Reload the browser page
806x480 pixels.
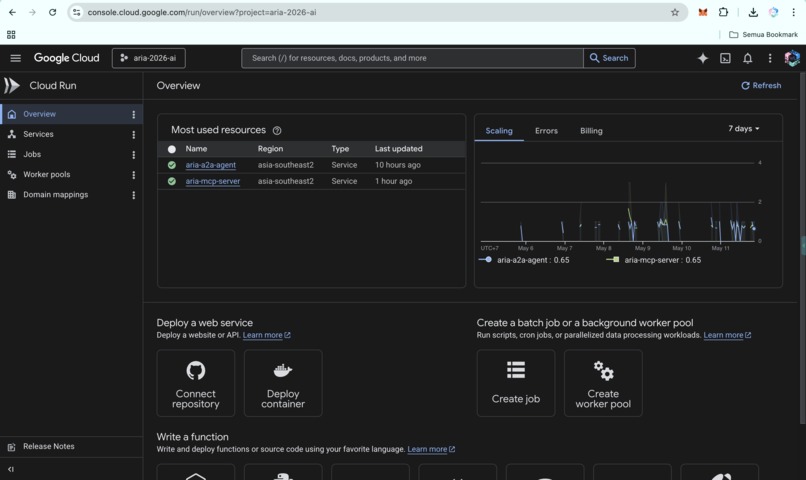(x=52, y=12)
